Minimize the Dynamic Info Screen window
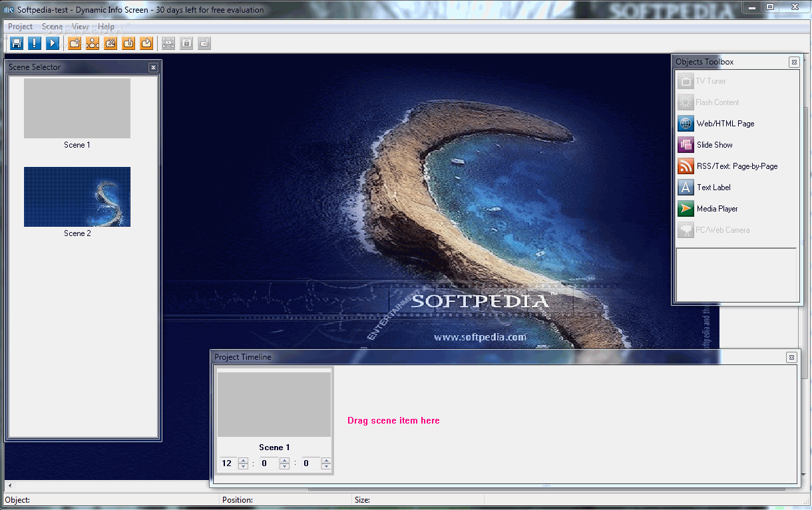 [752, 7]
